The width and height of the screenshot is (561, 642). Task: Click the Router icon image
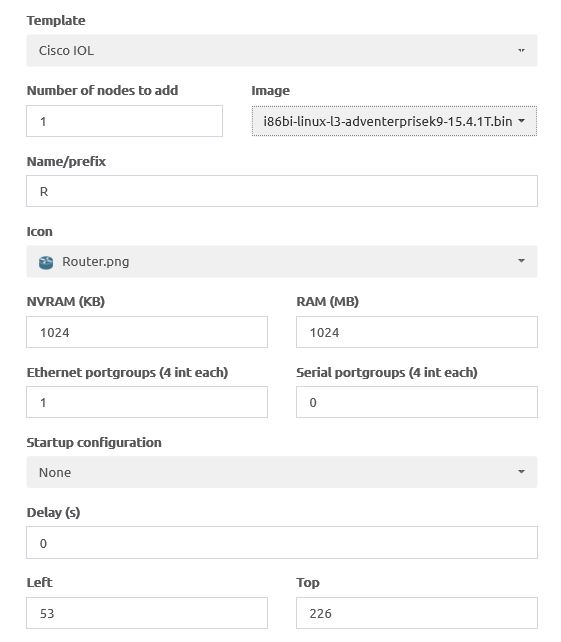[46, 262]
